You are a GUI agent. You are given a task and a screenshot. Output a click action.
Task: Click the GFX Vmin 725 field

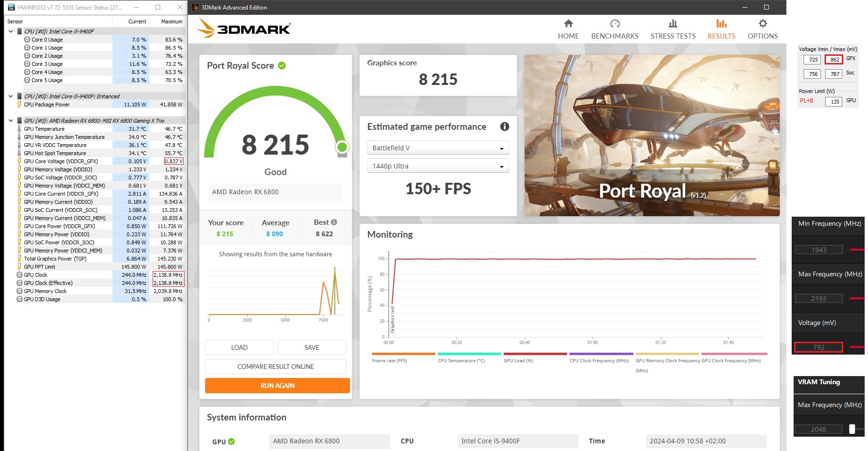tap(813, 60)
